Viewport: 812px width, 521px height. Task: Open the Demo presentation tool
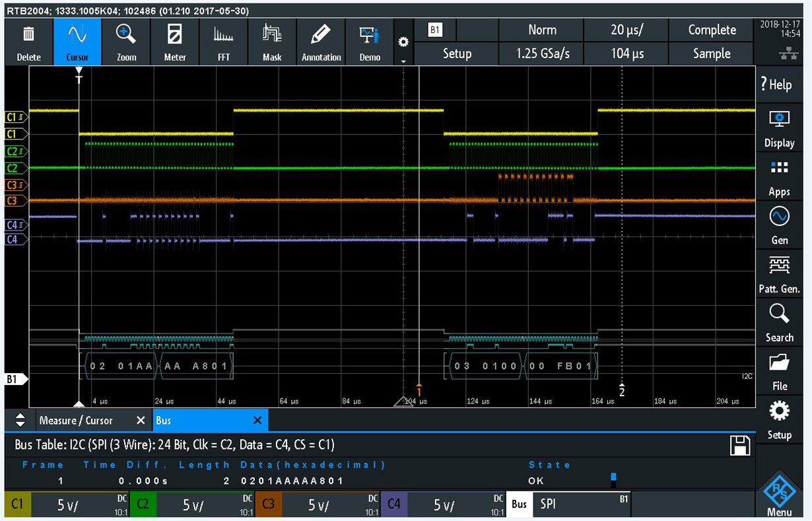click(x=370, y=42)
